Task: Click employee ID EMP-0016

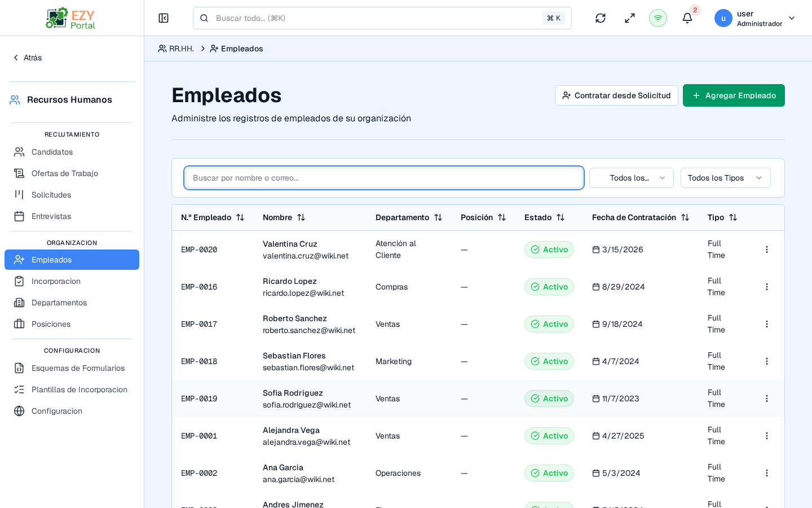Action: 199,287
